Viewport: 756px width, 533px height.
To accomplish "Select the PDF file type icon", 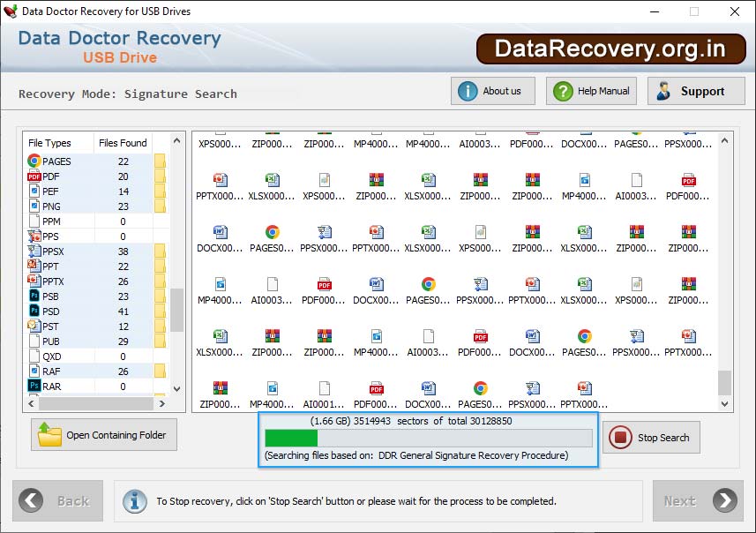I will coord(34,176).
